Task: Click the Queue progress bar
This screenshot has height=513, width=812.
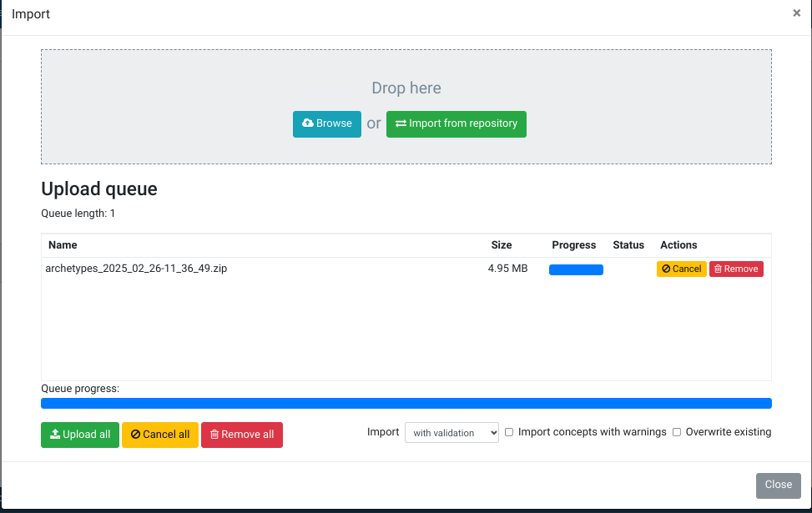Action: pyautogui.click(x=406, y=404)
